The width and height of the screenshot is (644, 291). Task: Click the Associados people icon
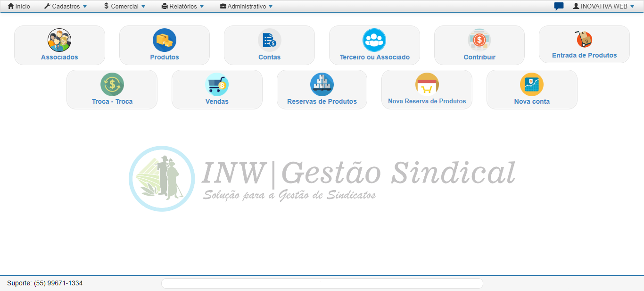pyautogui.click(x=59, y=40)
